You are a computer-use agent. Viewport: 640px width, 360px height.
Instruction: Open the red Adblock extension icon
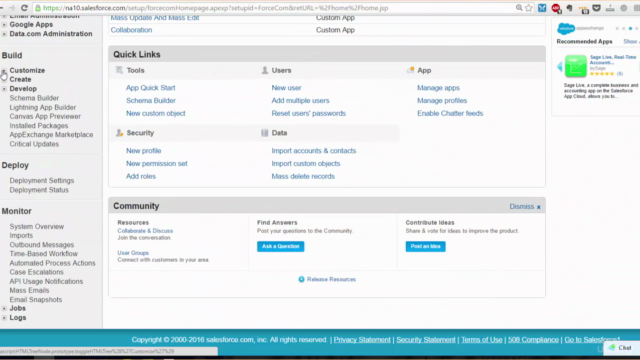click(556, 8)
